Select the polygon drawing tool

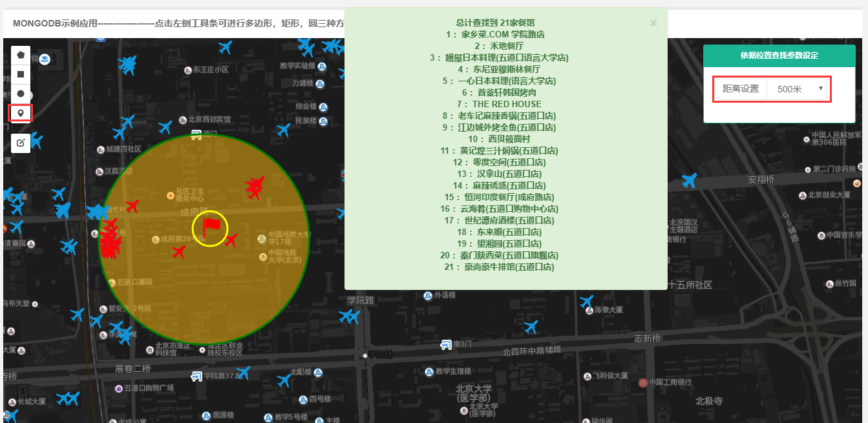tap(21, 55)
